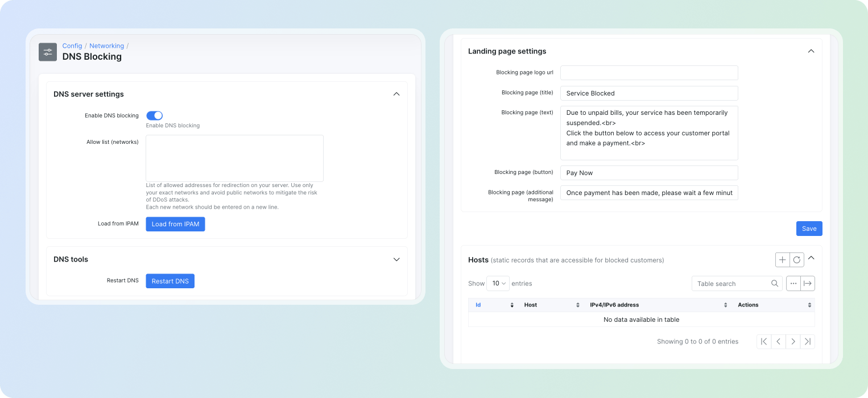Image resolution: width=868 pixels, height=398 pixels.
Task: Collapse the Landing page settings section
Action: click(811, 51)
